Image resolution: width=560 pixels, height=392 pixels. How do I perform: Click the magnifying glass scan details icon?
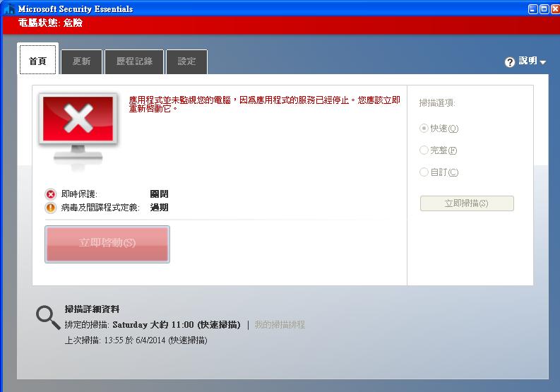click(x=48, y=317)
